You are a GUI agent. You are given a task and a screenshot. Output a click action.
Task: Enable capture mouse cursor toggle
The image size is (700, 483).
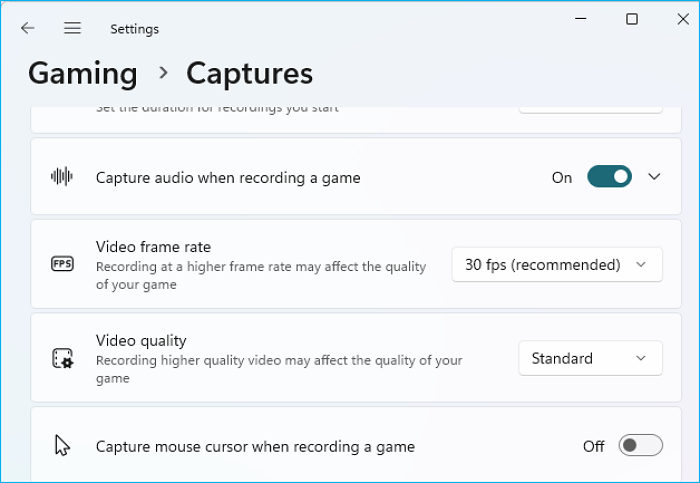[640, 446]
